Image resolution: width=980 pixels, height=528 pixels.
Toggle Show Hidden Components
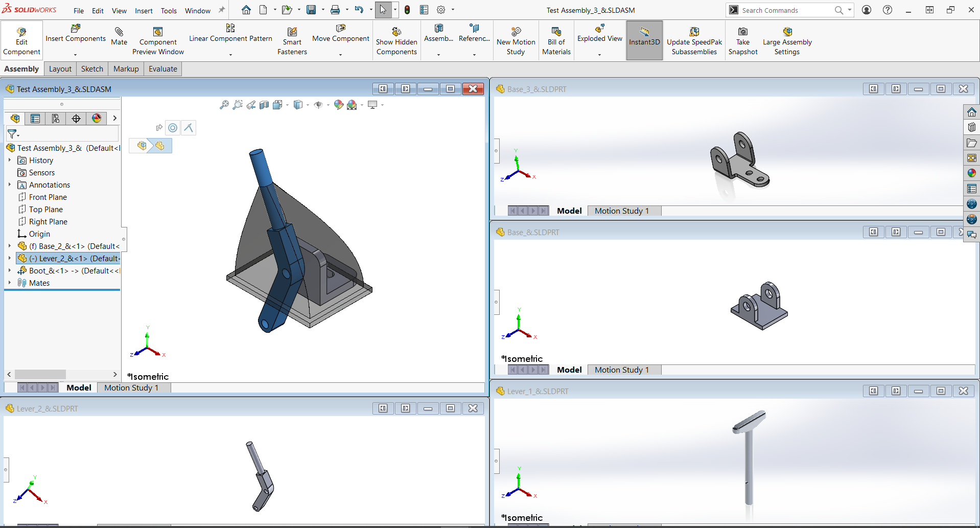click(x=396, y=32)
